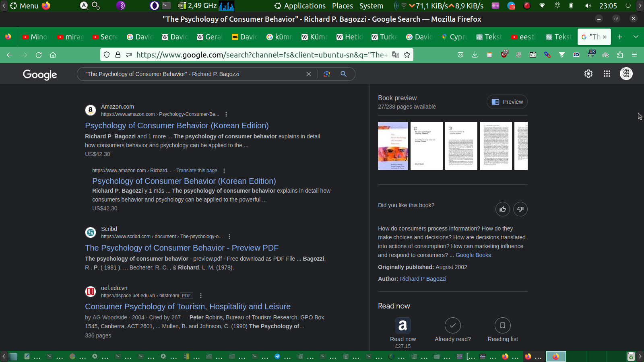Image resolution: width=644 pixels, height=362 pixels.
Task: Open the book cover preview thumbnail
Action: pyautogui.click(x=393, y=146)
